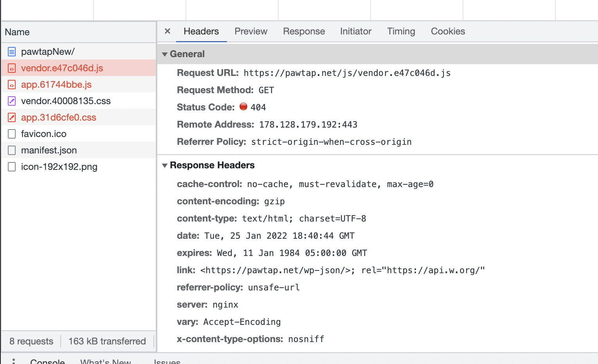Image resolution: width=598 pixels, height=364 pixels.
Task: Select the app.61744bbe.js request
Action: pyautogui.click(x=78, y=85)
